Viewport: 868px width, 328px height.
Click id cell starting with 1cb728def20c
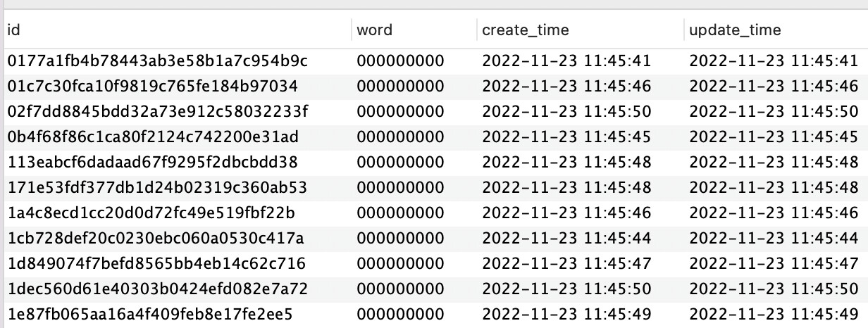[156, 239]
